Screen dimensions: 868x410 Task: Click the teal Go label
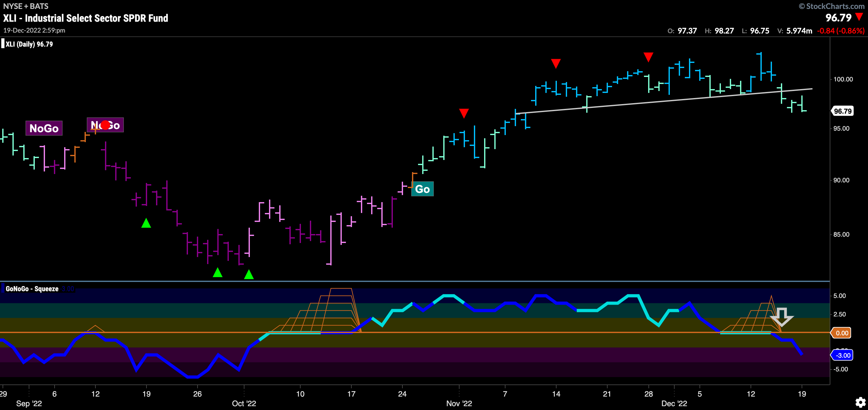(422, 189)
